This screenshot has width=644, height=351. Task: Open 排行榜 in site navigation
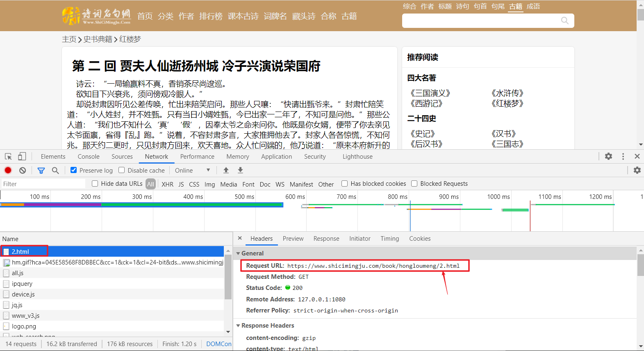tap(211, 16)
